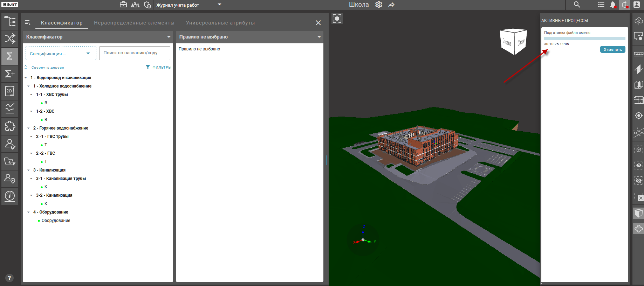Click the notifications bell icon
Image resolution: width=644 pixels, height=286 pixels.
tap(612, 5)
